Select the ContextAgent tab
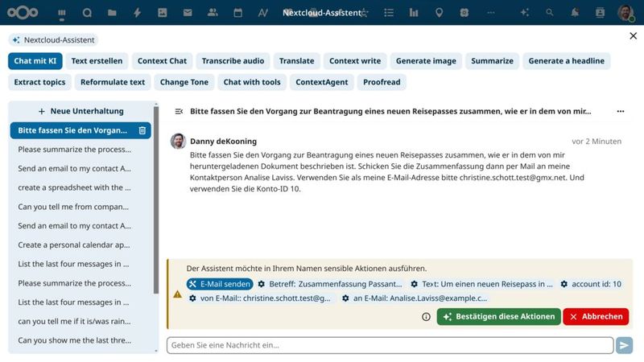This screenshot has height=362, width=644. tap(321, 82)
